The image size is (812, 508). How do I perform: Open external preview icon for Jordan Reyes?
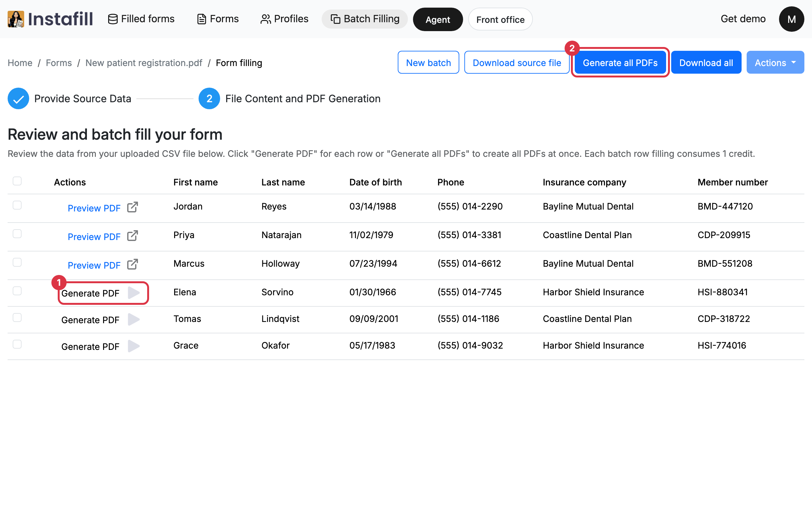(133, 207)
